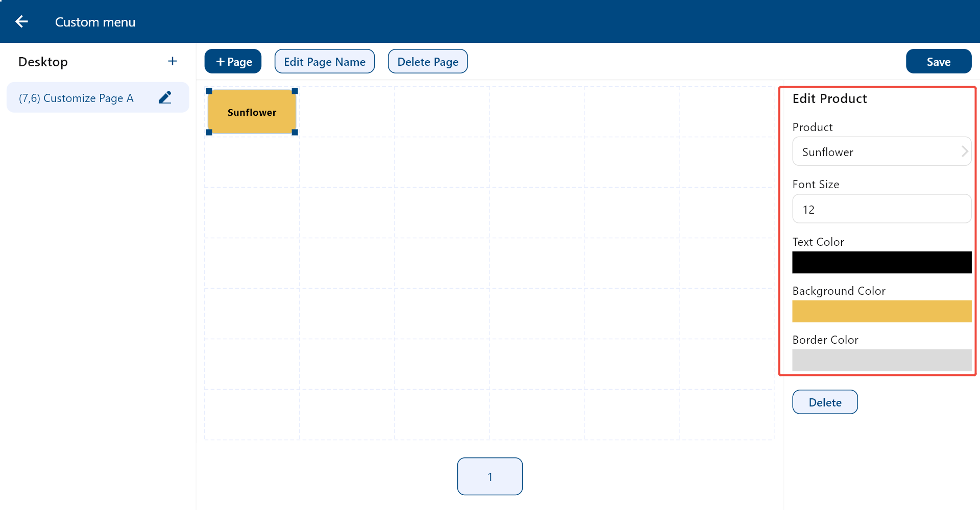
Task: Click the top-left resize handle of Sunflower tile
Action: click(209, 91)
